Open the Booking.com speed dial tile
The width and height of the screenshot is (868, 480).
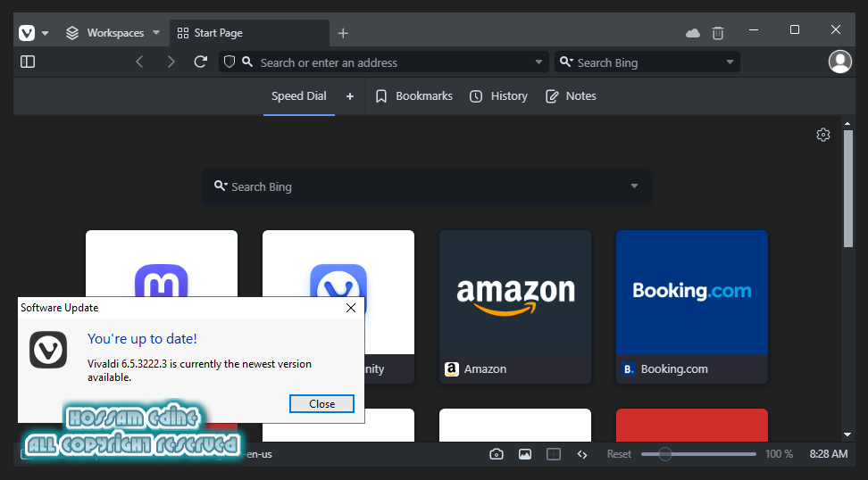(x=692, y=306)
